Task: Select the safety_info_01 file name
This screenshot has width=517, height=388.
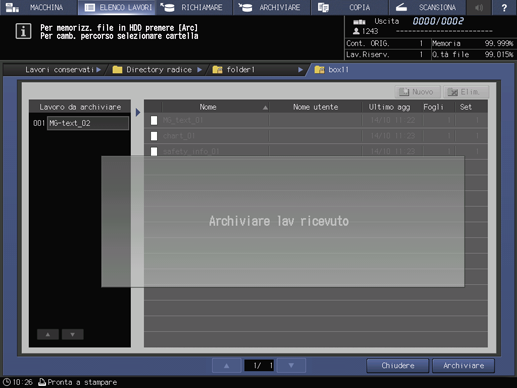Action: tap(191, 152)
